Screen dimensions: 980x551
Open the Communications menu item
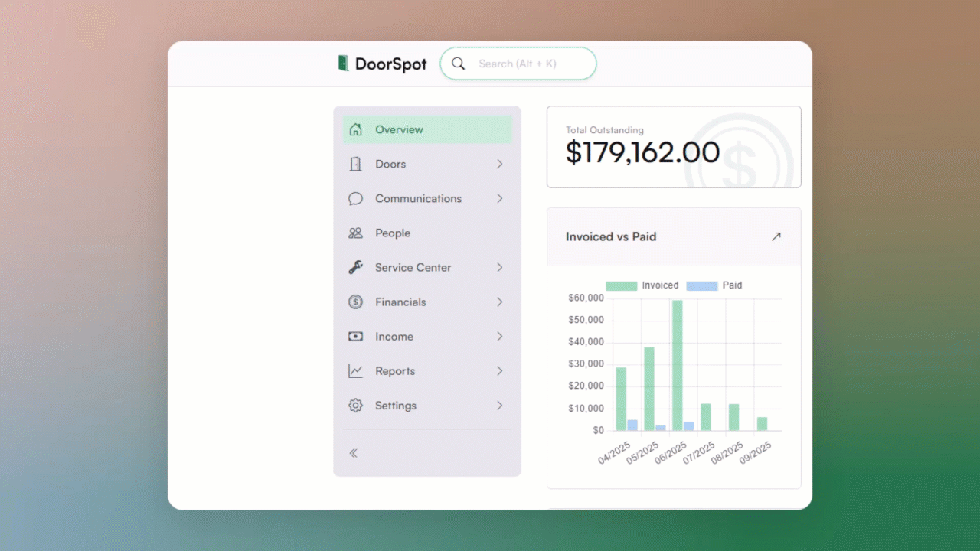(427, 198)
